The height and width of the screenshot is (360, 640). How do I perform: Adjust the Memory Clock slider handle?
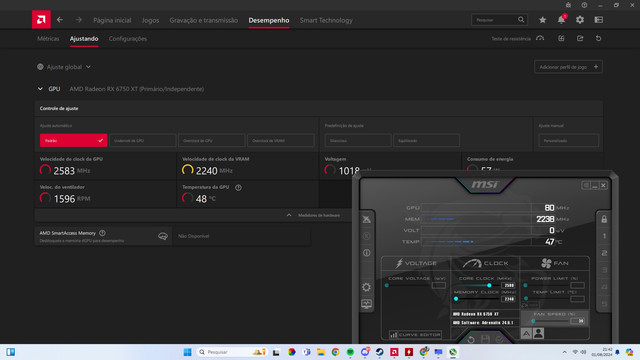click(456, 299)
